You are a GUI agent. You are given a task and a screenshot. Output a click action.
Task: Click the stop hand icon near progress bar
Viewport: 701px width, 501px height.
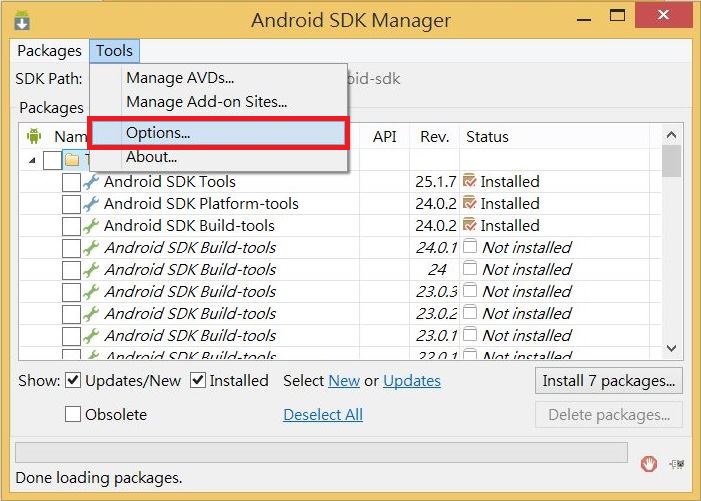(649, 463)
